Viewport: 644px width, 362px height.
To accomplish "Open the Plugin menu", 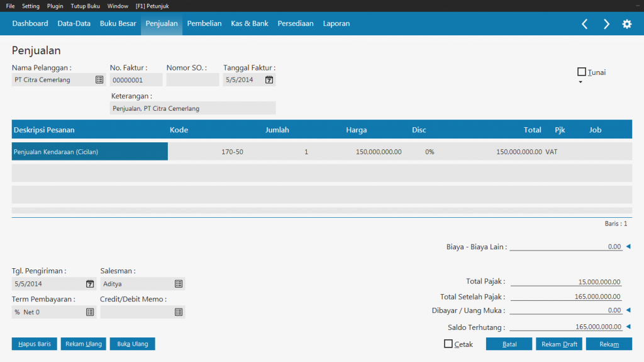I will 55,6.
